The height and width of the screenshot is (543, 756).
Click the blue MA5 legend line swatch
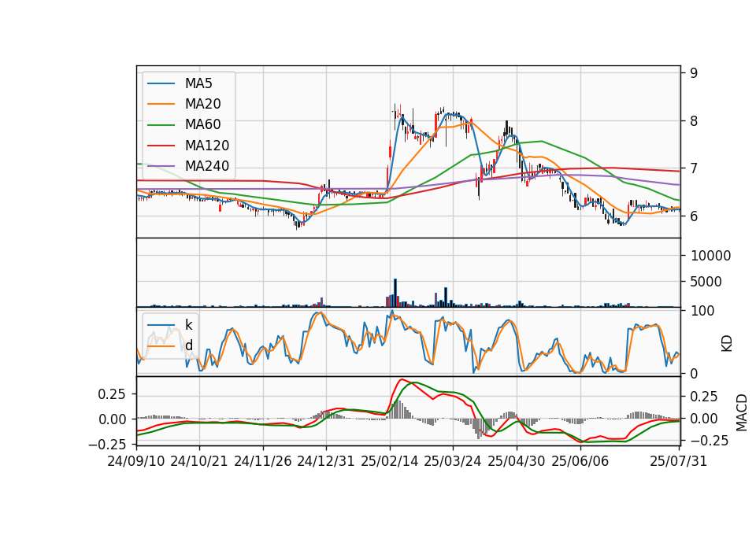pos(161,84)
